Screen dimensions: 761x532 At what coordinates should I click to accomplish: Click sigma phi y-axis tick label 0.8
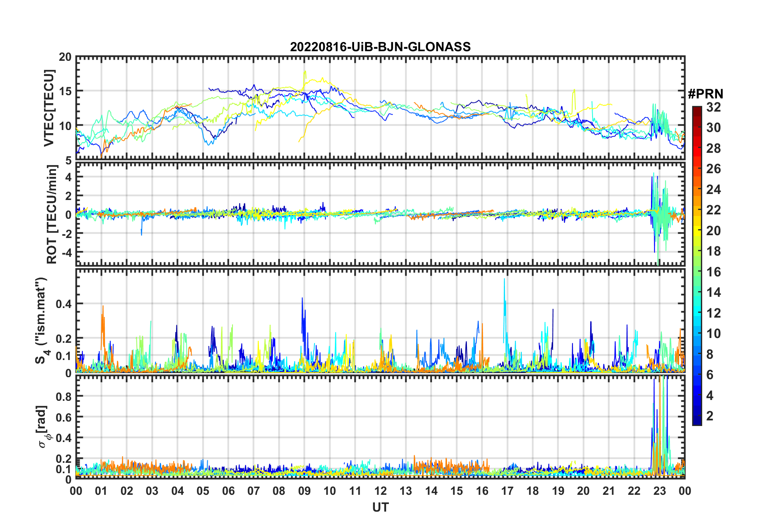pos(64,396)
